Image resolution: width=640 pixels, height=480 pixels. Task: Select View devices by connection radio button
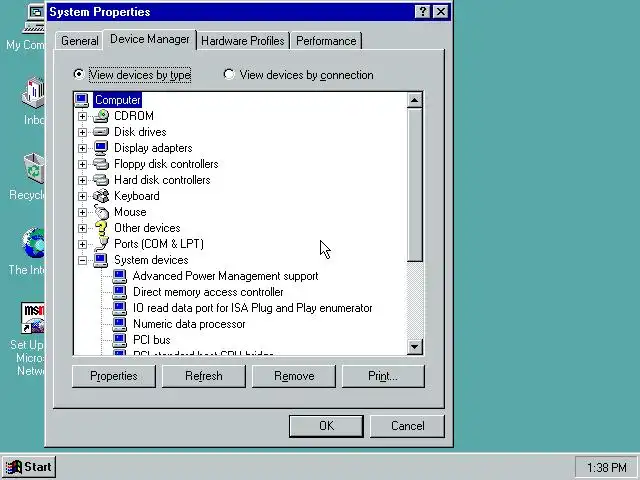tap(229, 74)
